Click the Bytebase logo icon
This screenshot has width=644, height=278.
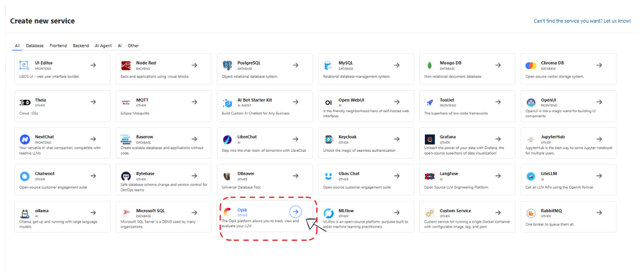[x=126, y=176]
